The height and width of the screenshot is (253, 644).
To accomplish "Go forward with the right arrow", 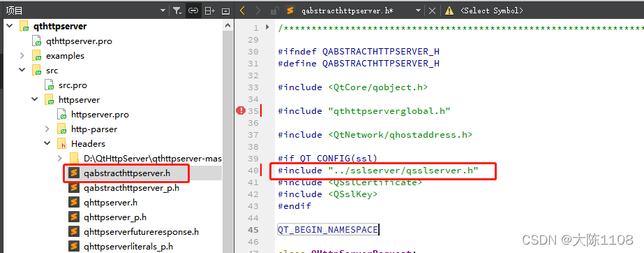I will click(x=257, y=10).
